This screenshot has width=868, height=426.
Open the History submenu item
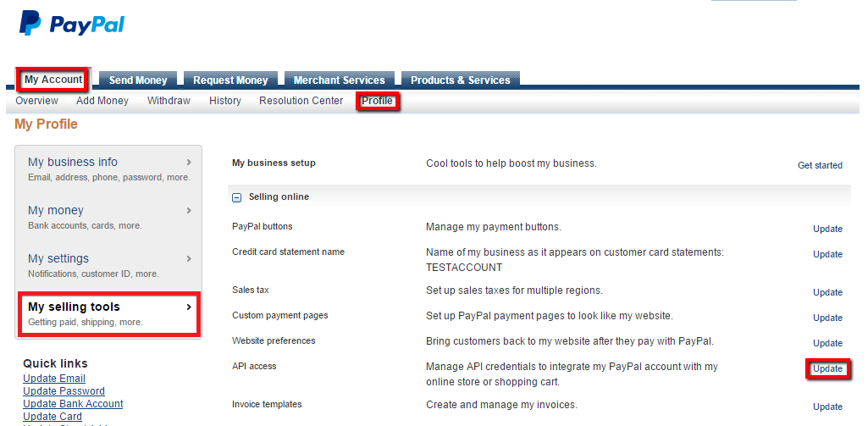225,101
